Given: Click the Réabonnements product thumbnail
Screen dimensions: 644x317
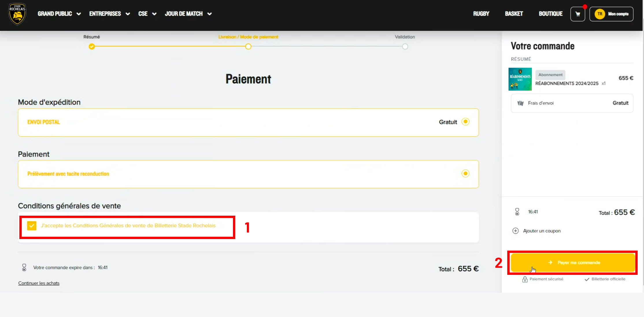Looking at the screenshot, I should (x=520, y=79).
